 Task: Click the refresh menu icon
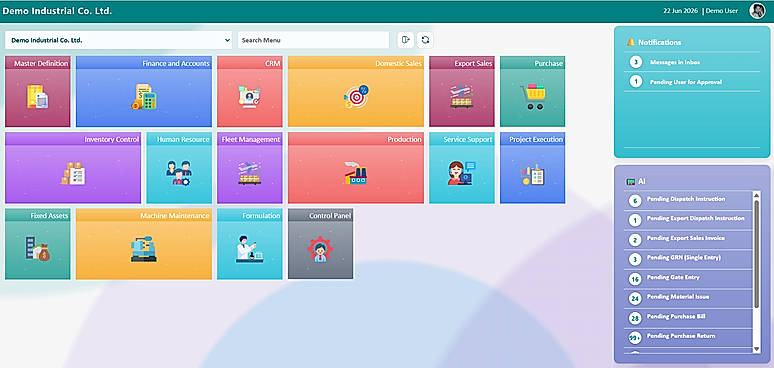pos(425,40)
